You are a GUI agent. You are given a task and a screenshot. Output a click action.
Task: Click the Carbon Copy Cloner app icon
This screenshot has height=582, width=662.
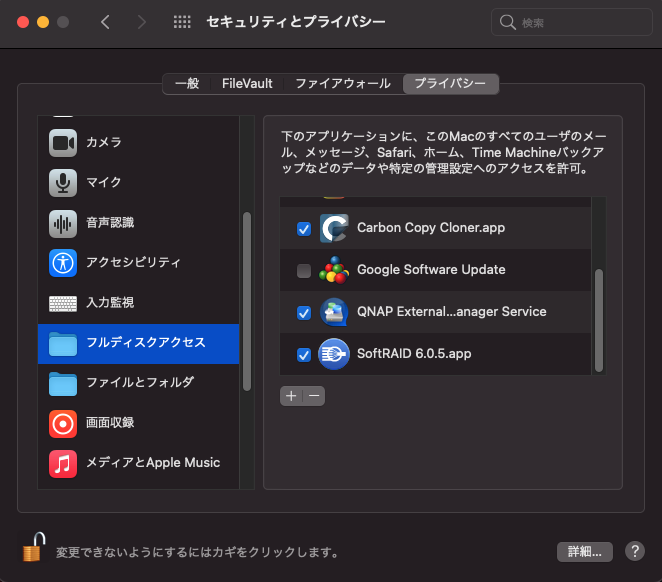pos(334,228)
